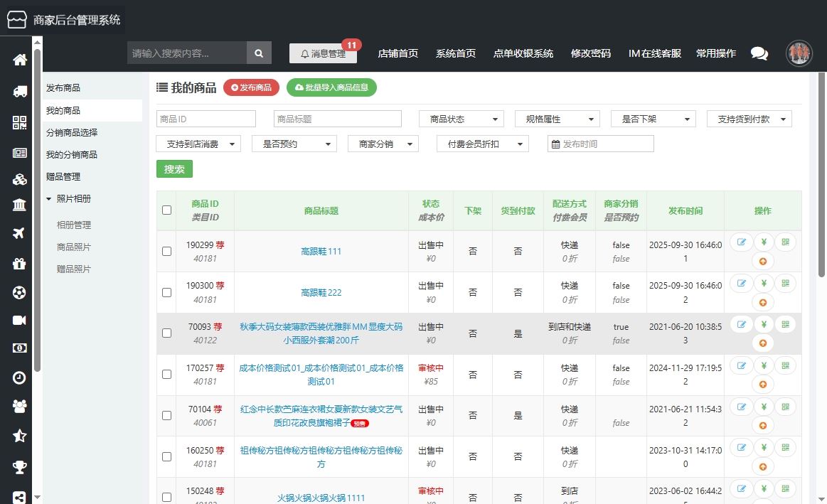Open the delivery truck sidebar icon
The width and height of the screenshot is (827, 504).
pos(19,91)
